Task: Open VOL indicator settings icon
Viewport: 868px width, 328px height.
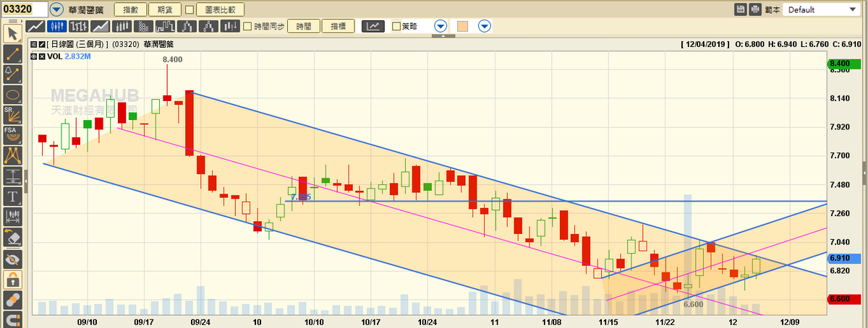Action: pyautogui.click(x=33, y=56)
